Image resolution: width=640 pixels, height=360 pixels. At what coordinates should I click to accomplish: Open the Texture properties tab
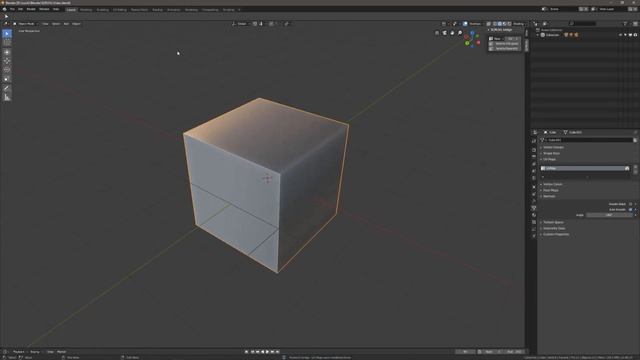pyautogui.click(x=534, y=222)
